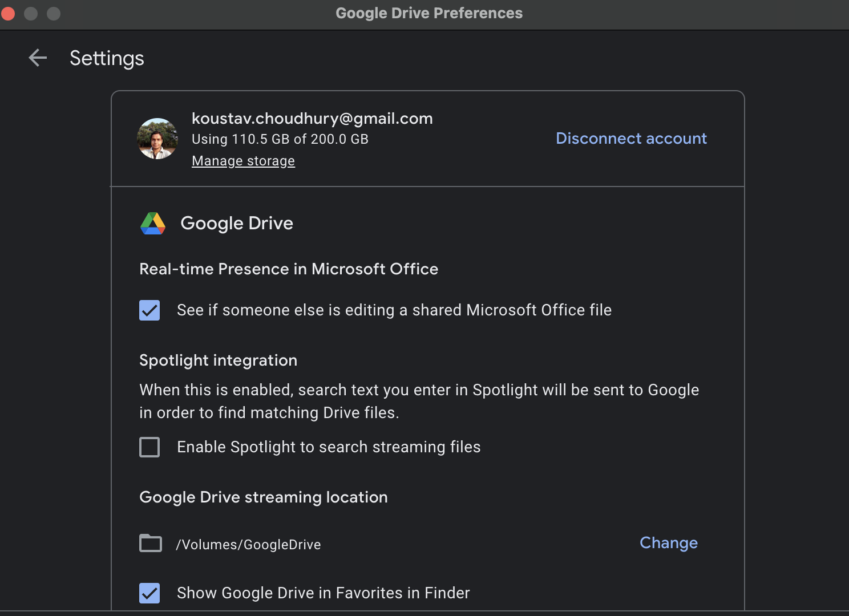Screen dimensions: 849x616
Task: Click the account profile picture
Action: tap(157, 139)
